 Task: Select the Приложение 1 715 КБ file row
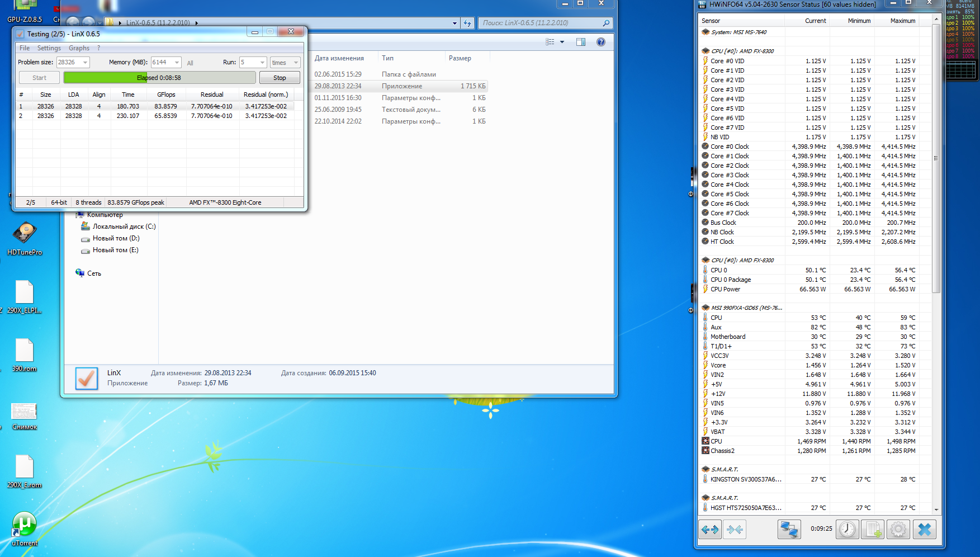pos(400,86)
